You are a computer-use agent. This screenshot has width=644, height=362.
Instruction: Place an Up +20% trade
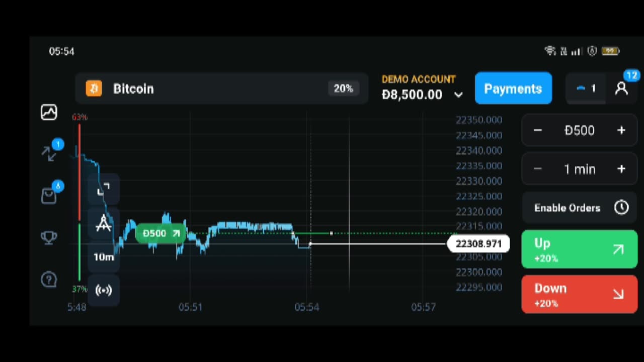click(x=580, y=249)
